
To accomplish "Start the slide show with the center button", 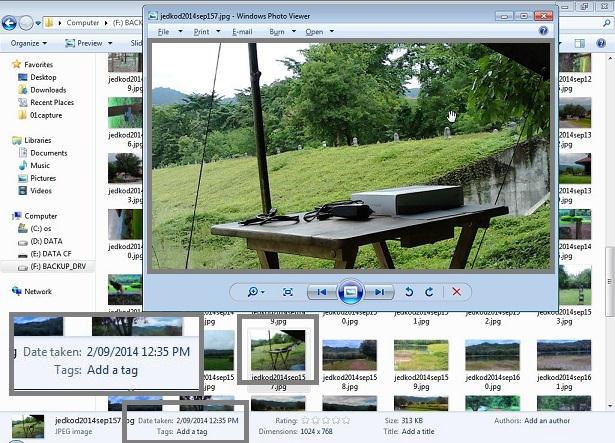I will [x=350, y=292].
